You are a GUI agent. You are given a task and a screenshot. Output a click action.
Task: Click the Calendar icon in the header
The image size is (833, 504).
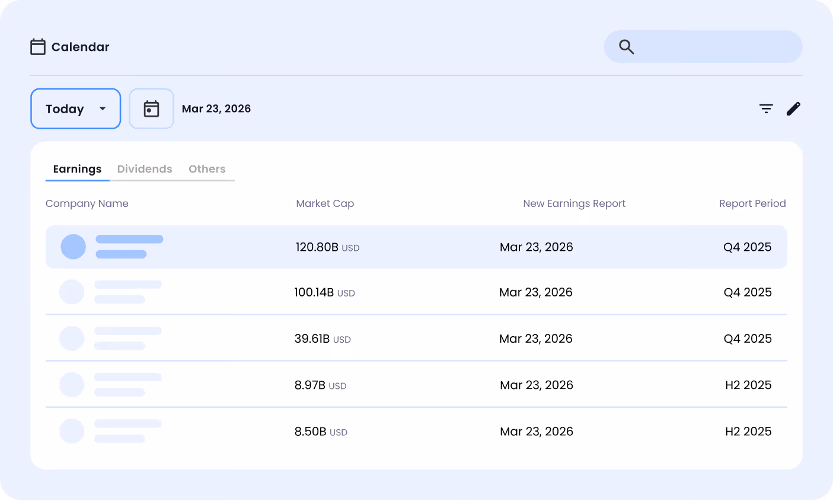tap(38, 47)
